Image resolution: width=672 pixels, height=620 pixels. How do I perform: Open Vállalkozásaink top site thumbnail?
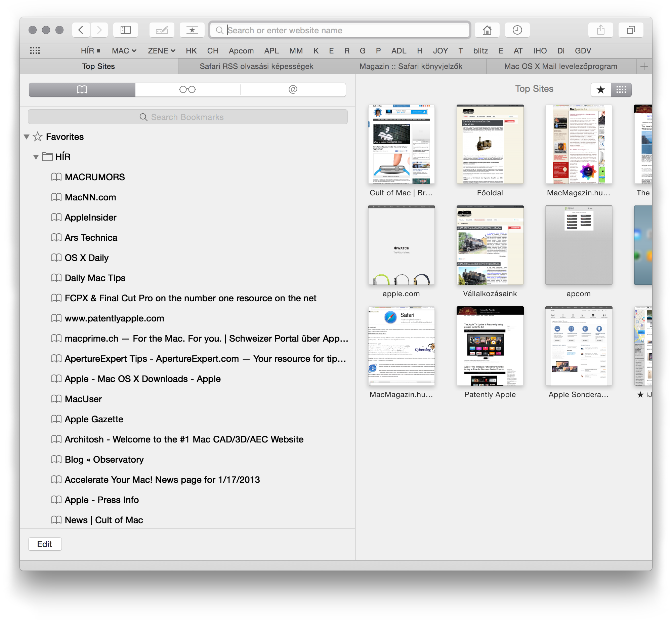(490, 245)
